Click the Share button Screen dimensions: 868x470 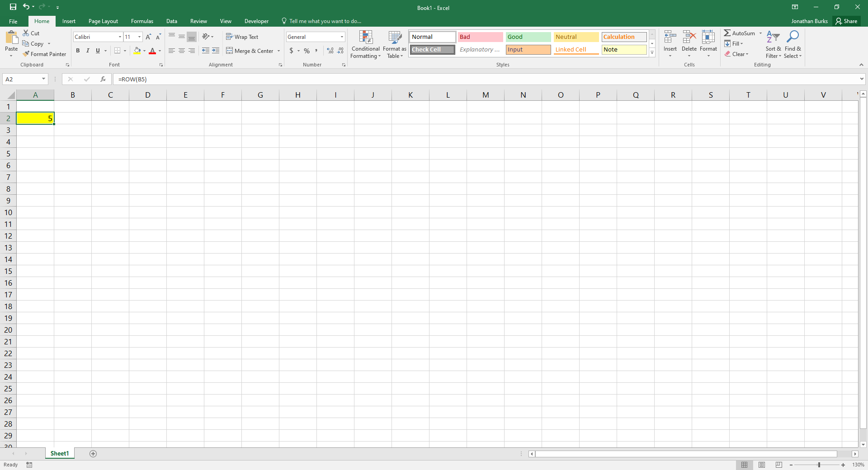(x=847, y=21)
